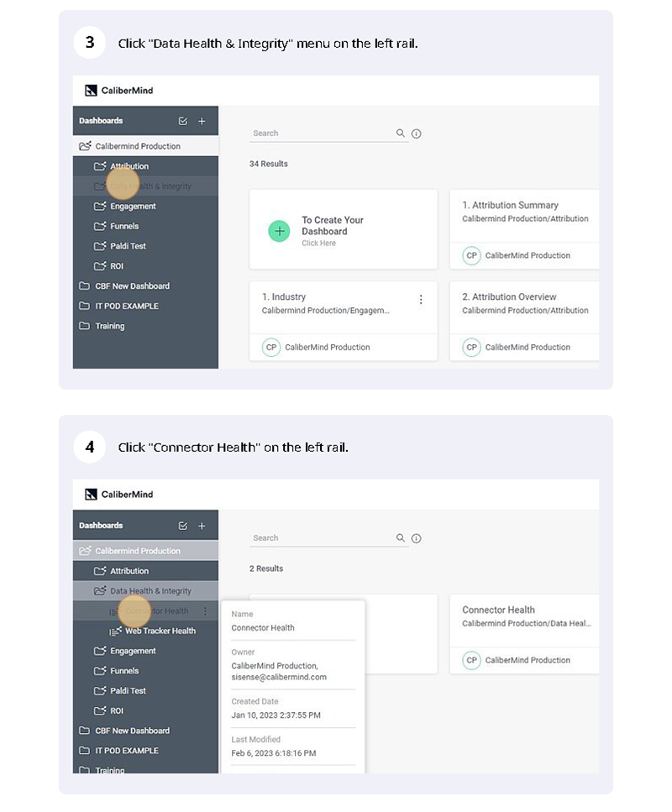The height and width of the screenshot is (812, 672).
Task: Open the Paldi Test folder in step 4 screenshot
Action: tap(145, 691)
